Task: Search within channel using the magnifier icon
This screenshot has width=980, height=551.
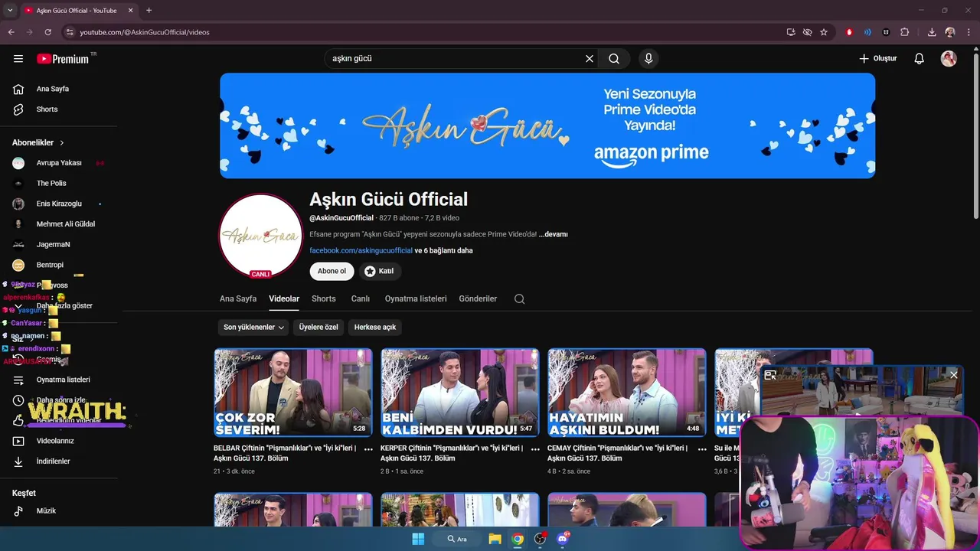Action: pyautogui.click(x=520, y=299)
